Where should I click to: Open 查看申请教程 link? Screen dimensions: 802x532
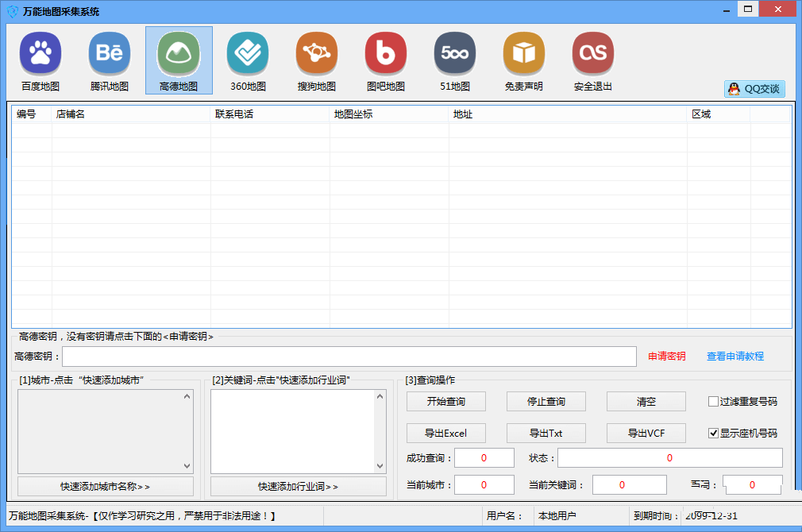[735, 356]
